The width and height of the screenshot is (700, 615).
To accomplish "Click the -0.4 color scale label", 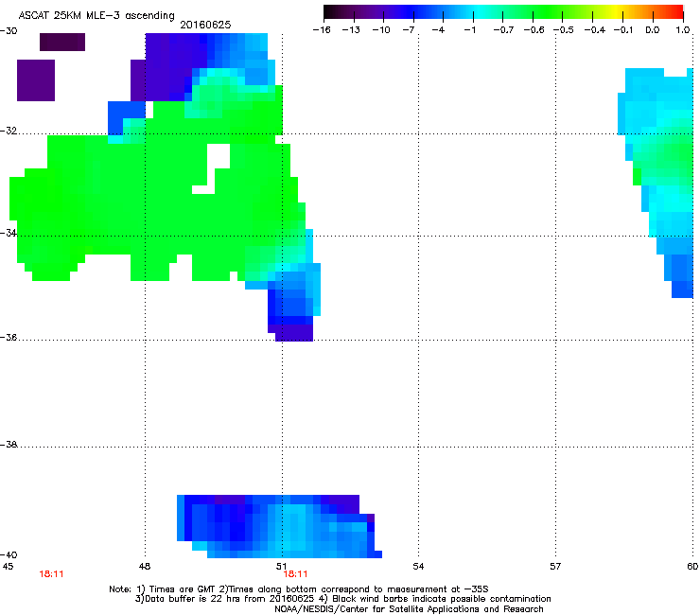I will click(x=595, y=30).
